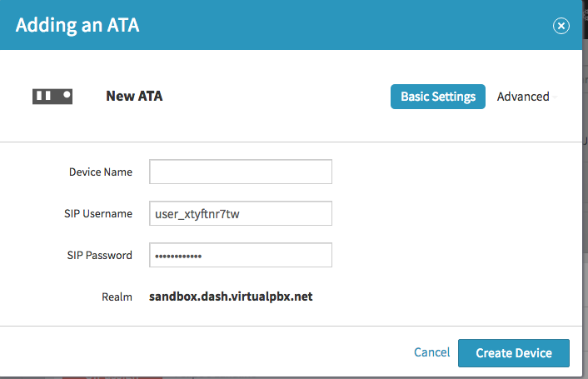Click the Device Name label
588x379 pixels.
pos(101,172)
